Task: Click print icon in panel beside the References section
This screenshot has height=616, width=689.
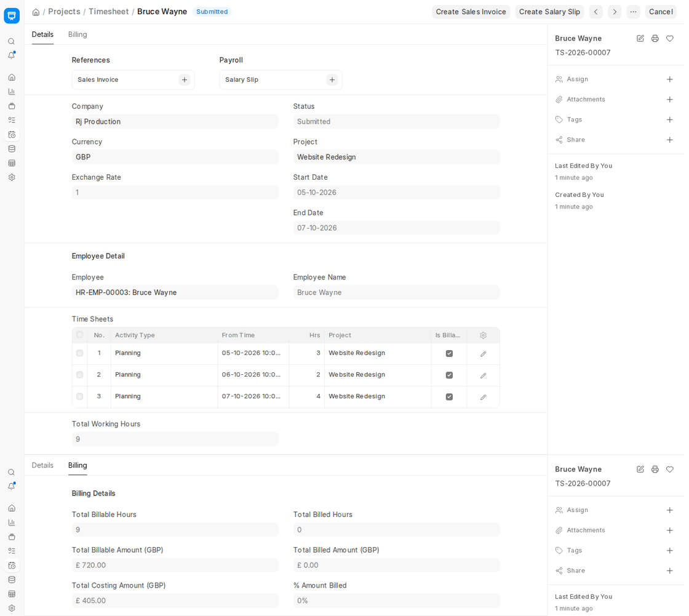Action: [x=655, y=38]
